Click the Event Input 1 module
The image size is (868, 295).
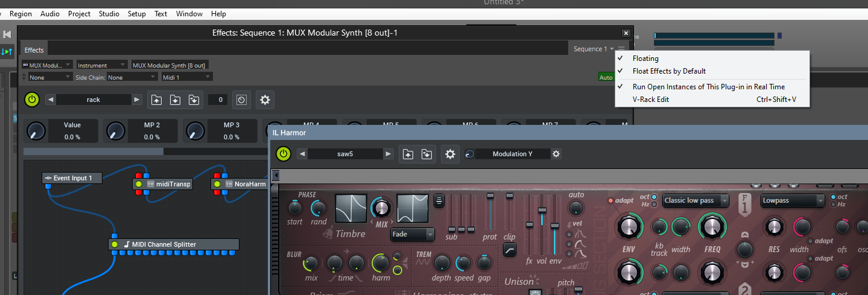[x=72, y=178]
